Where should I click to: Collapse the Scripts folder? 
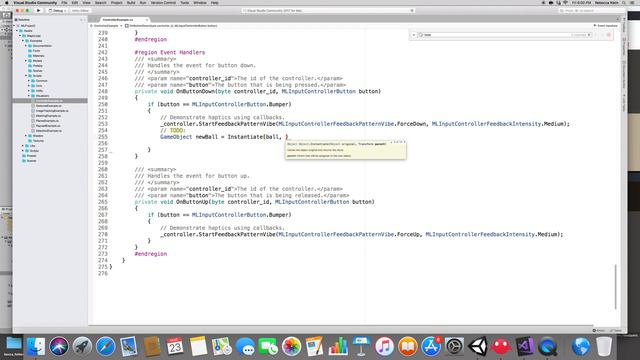click(x=26, y=76)
